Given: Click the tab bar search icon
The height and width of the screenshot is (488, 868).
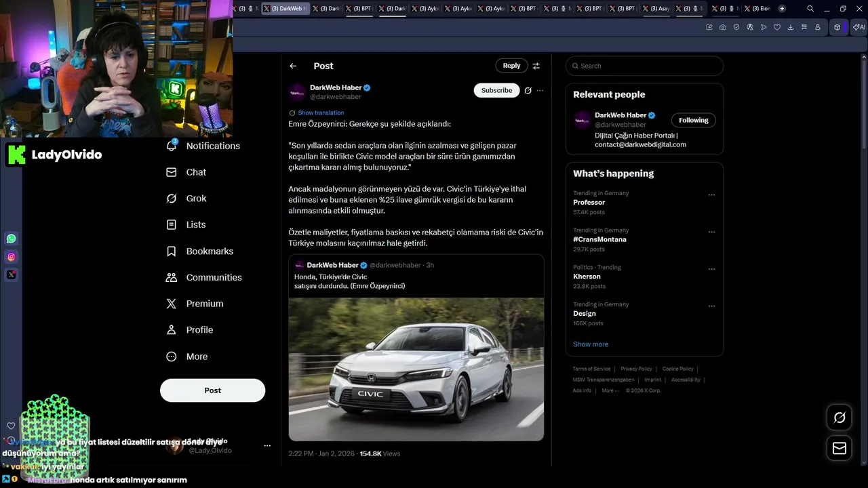Looking at the screenshot, I should pos(810,9).
